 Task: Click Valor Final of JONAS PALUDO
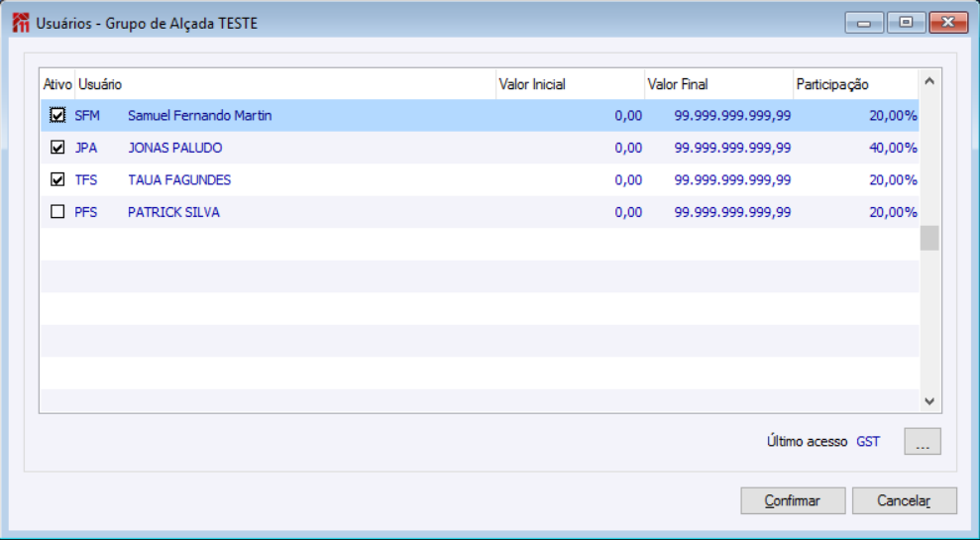tap(732, 148)
